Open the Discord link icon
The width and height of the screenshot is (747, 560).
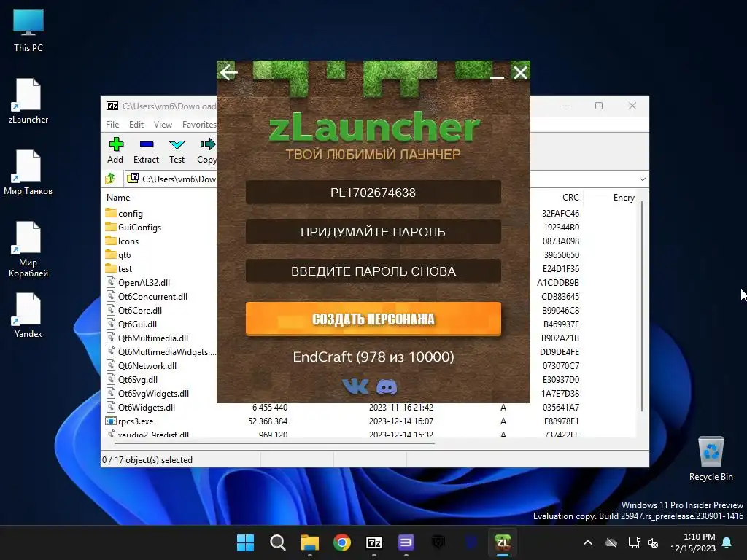point(387,386)
